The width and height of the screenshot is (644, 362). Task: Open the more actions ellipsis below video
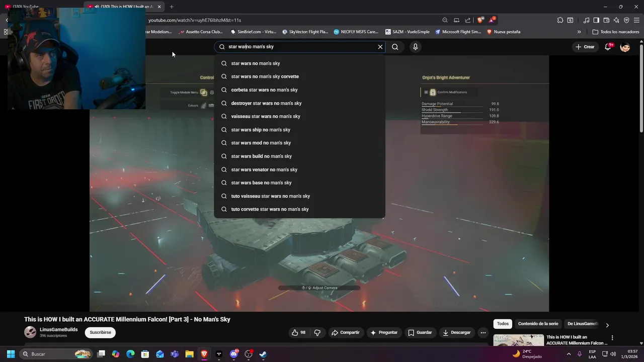coord(483,332)
